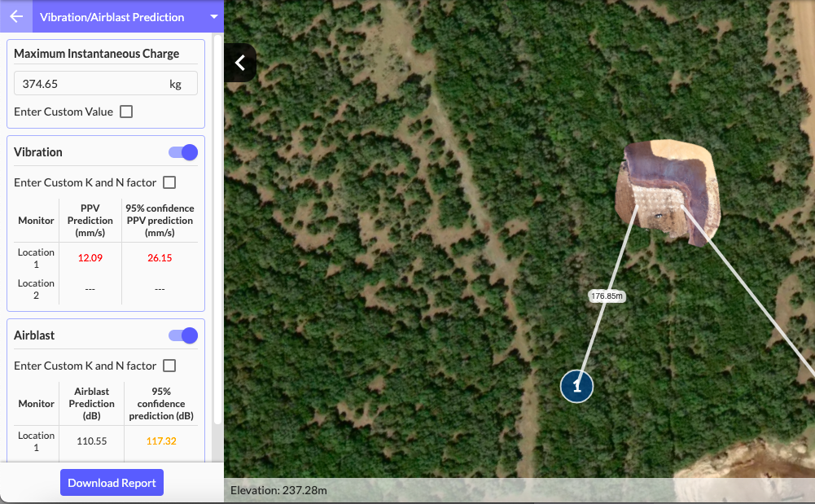
Task: Open the Vibration/Airblast Prediction dropdown arrow
Action: (213, 16)
